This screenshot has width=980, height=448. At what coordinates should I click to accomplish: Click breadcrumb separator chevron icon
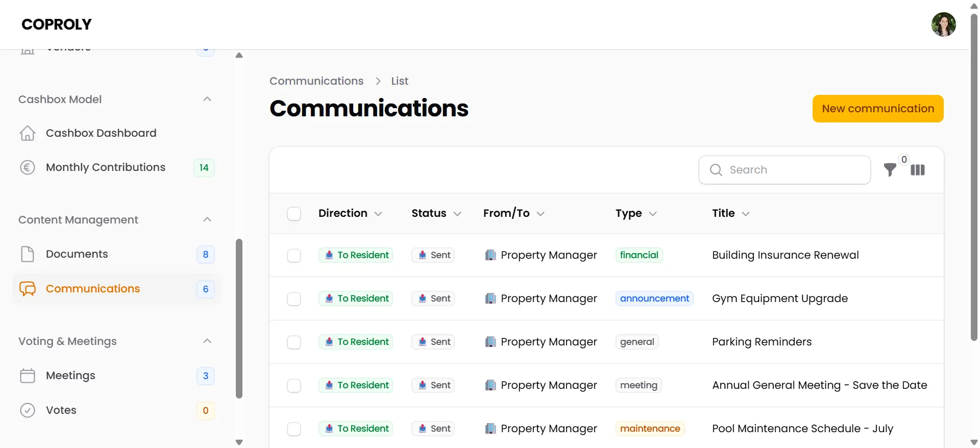[x=378, y=81]
